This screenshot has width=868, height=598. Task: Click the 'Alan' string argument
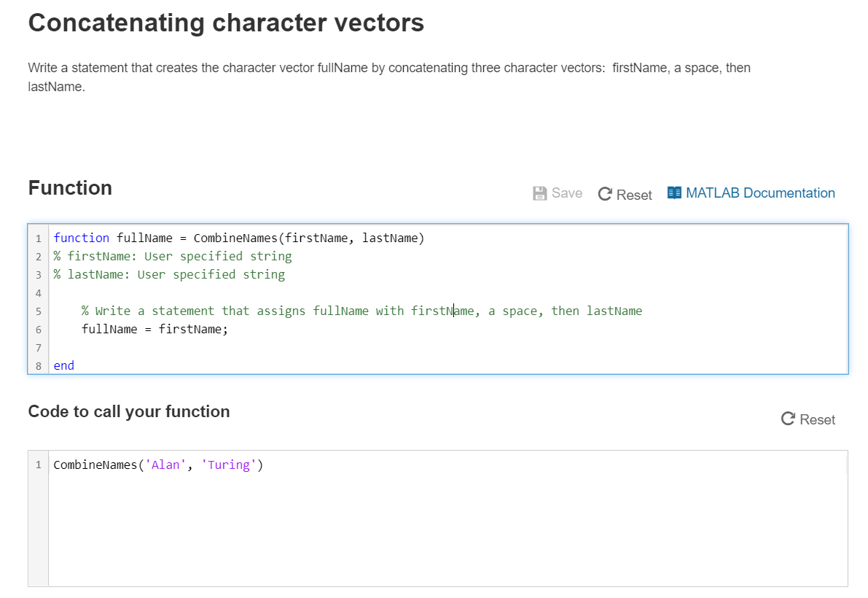165,465
